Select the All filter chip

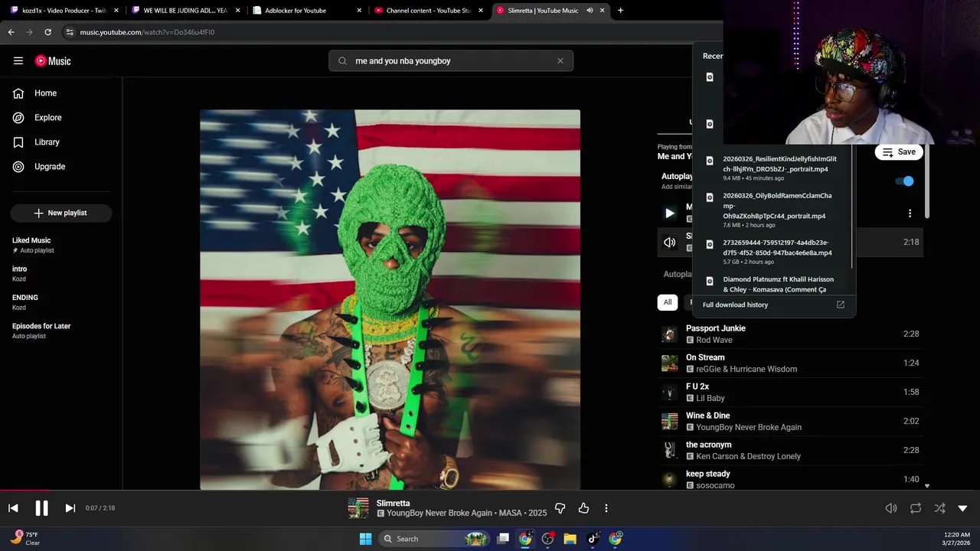click(668, 302)
